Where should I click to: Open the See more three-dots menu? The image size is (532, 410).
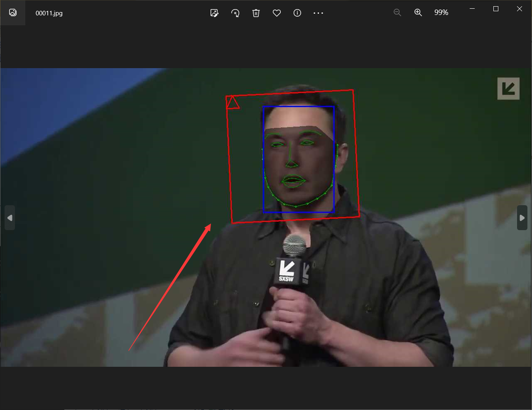[x=318, y=13]
